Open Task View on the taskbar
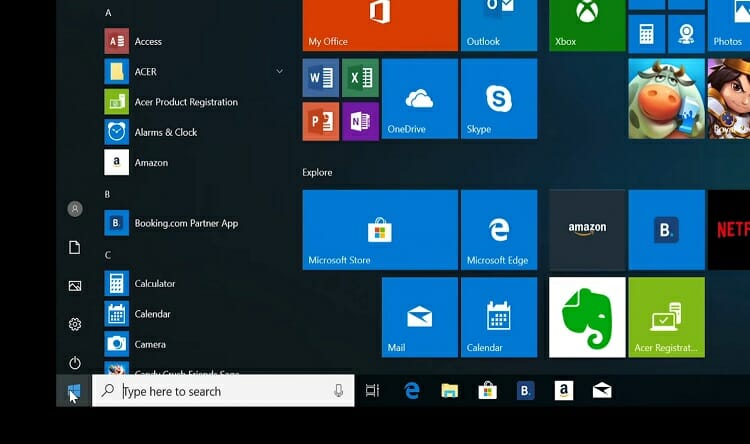 click(373, 391)
